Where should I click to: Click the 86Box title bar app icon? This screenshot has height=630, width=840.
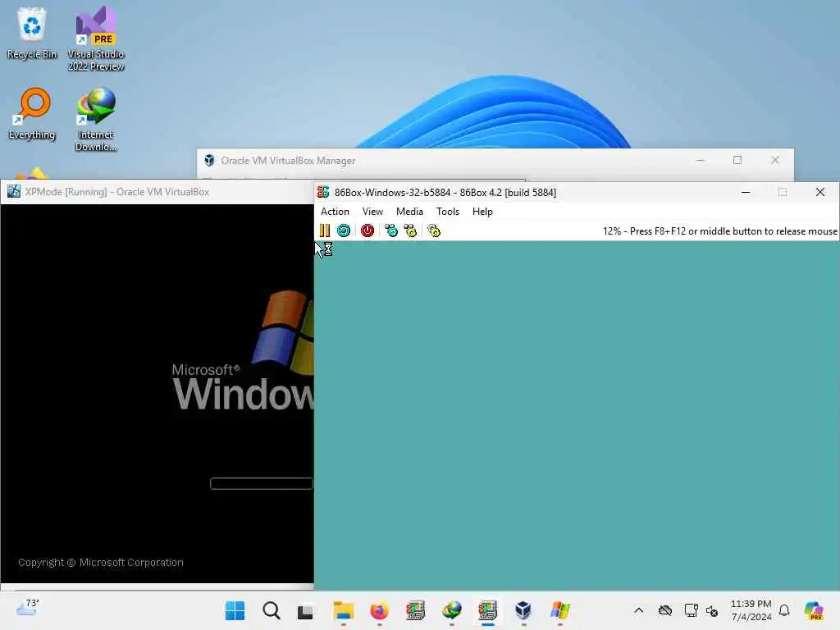[x=323, y=192]
